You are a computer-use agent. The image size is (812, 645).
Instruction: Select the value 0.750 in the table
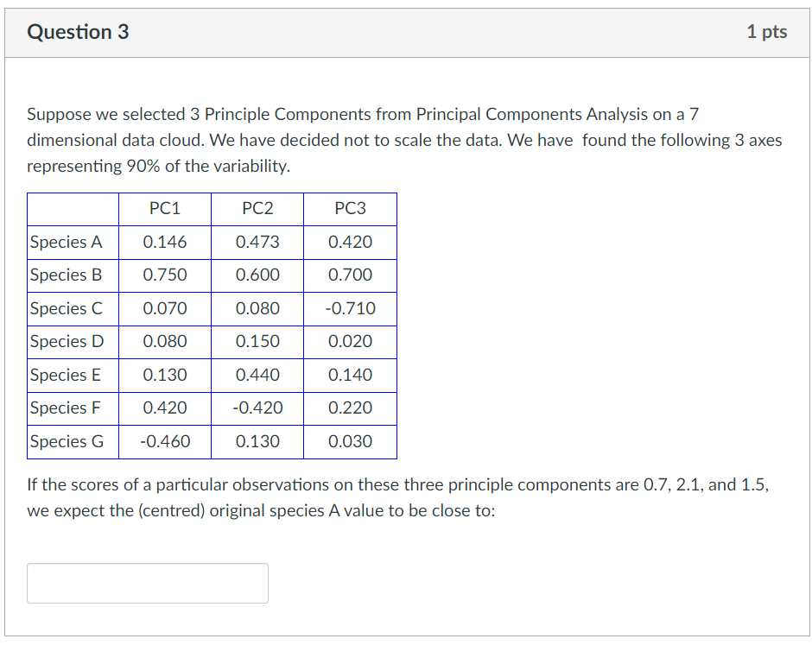164,275
